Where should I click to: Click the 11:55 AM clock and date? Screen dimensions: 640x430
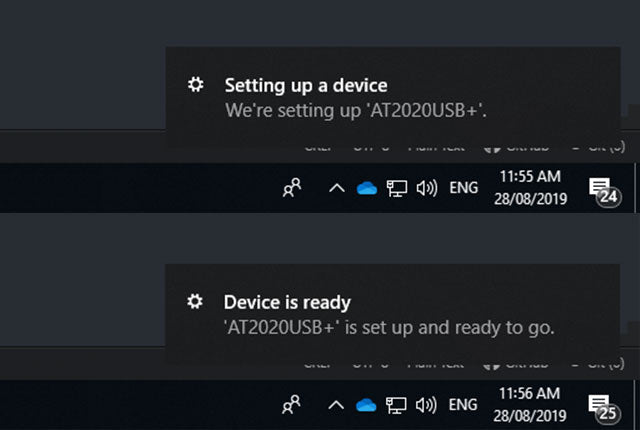point(530,188)
